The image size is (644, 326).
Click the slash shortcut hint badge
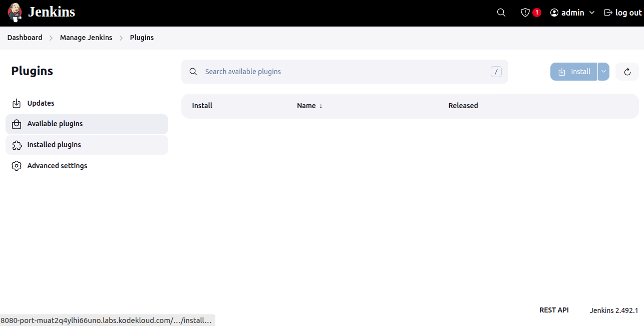496,72
